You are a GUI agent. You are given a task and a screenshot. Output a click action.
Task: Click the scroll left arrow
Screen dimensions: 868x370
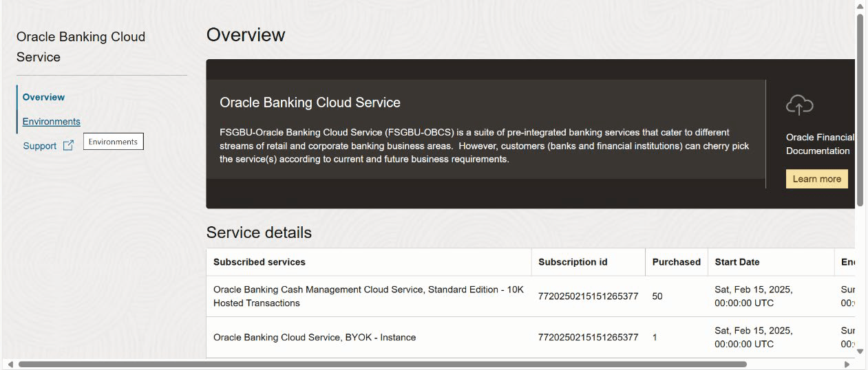(x=10, y=364)
